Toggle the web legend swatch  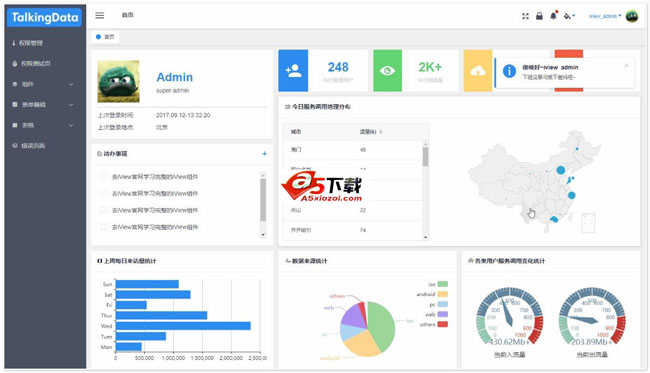click(x=442, y=314)
